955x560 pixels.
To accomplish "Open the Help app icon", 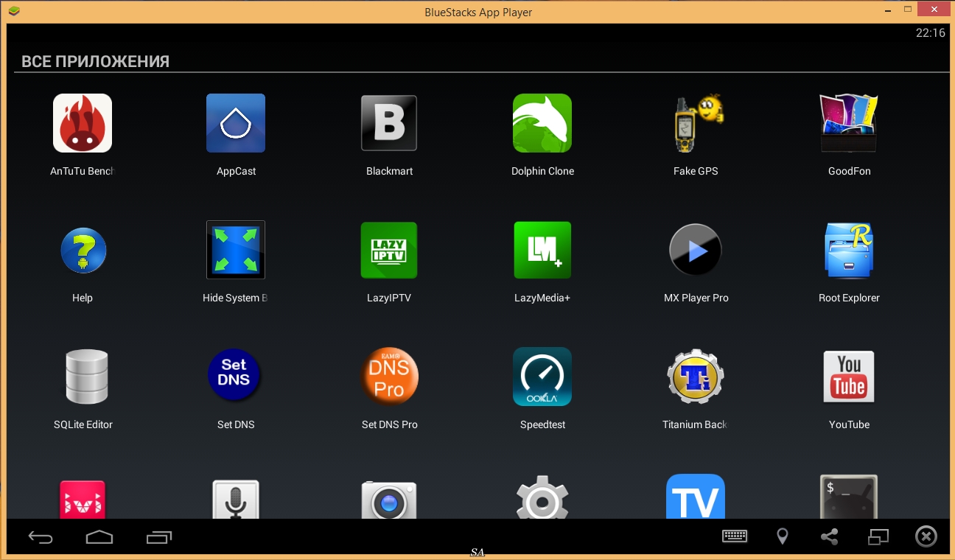I will 83,251.
